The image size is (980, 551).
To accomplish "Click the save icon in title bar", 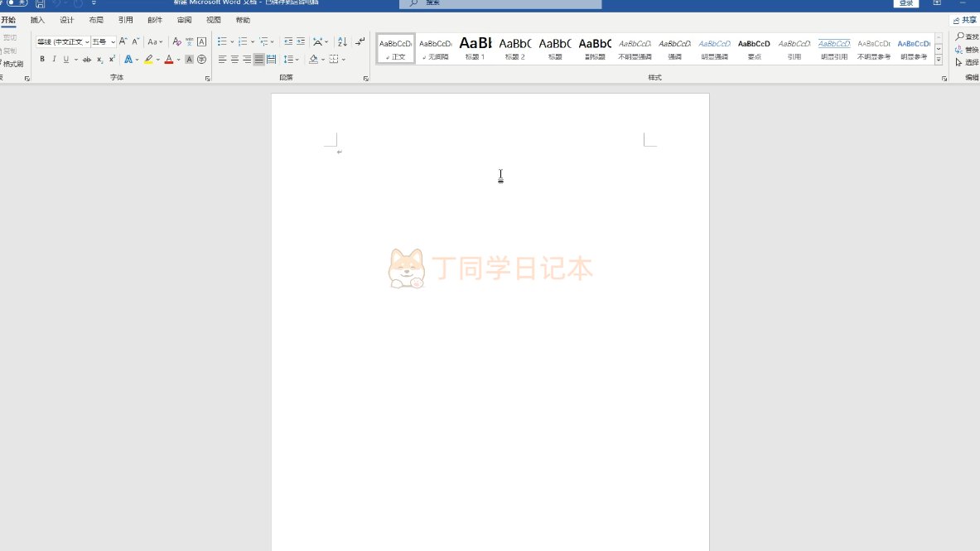I will [40, 3].
